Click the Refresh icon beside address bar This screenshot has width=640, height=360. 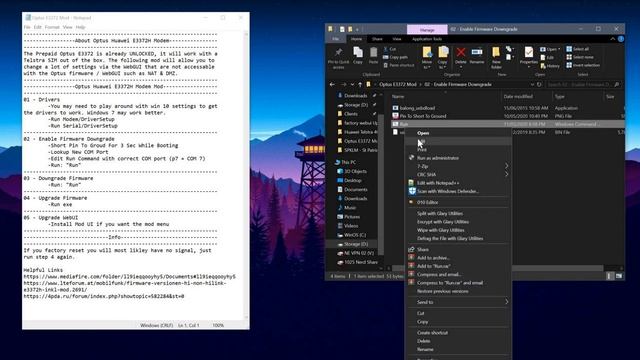[539, 84]
